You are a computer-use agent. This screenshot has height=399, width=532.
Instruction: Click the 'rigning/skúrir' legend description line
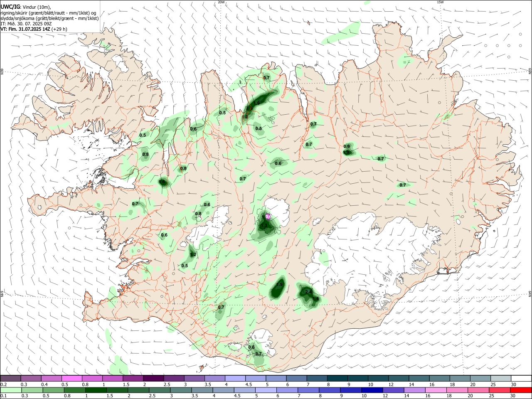pyautogui.click(x=48, y=13)
